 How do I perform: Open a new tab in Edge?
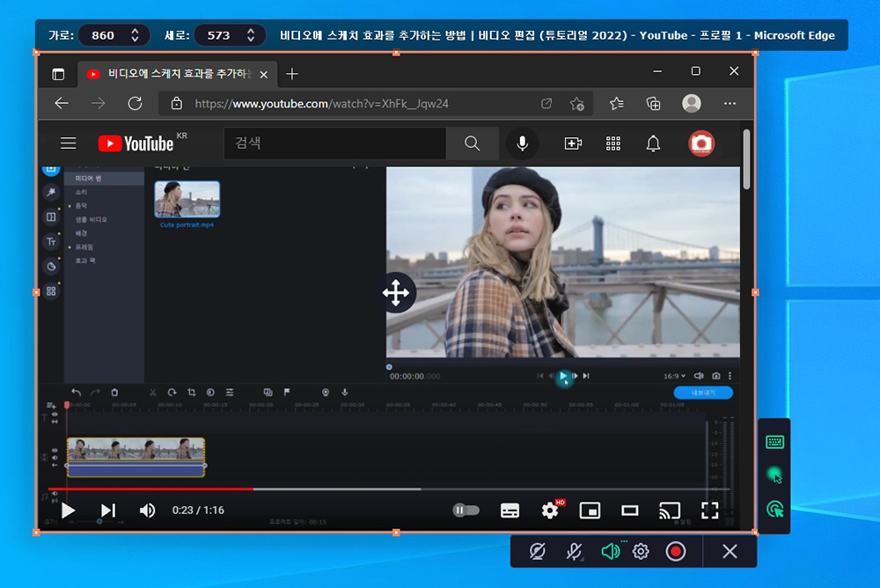(292, 74)
